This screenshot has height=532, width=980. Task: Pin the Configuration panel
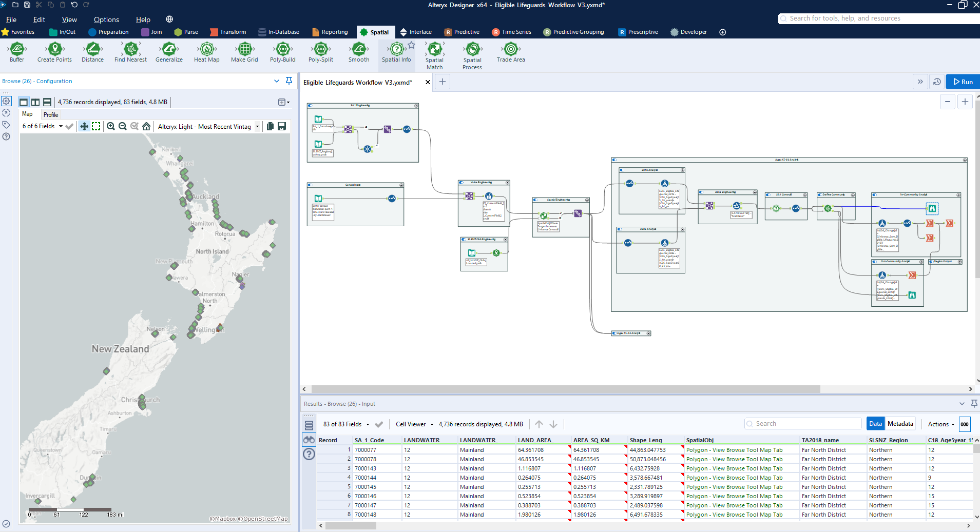pyautogui.click(x=289, y=81)
